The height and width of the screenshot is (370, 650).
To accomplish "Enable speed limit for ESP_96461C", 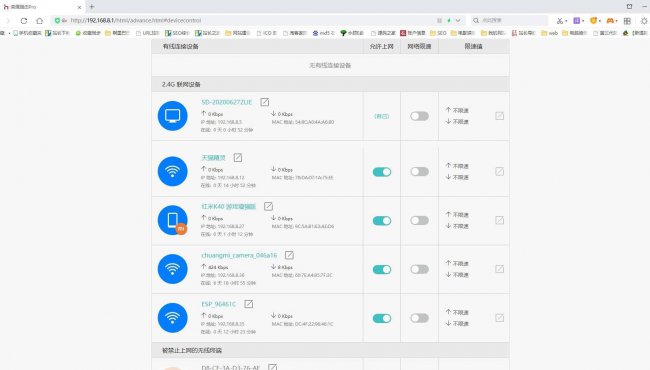I will point(420,318).
